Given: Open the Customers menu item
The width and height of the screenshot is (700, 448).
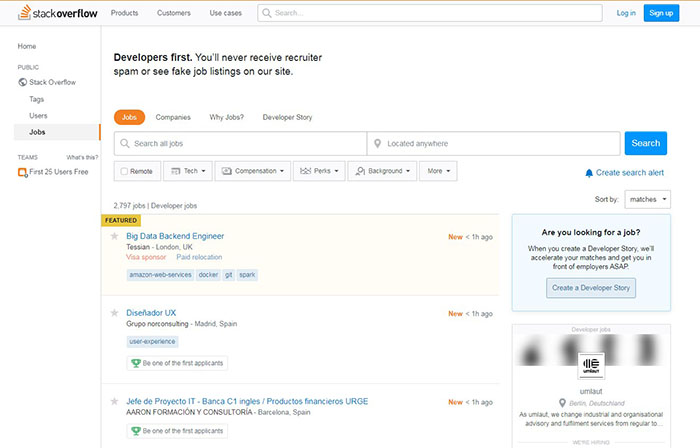Looking at the screenshot, I should (174, 13).
